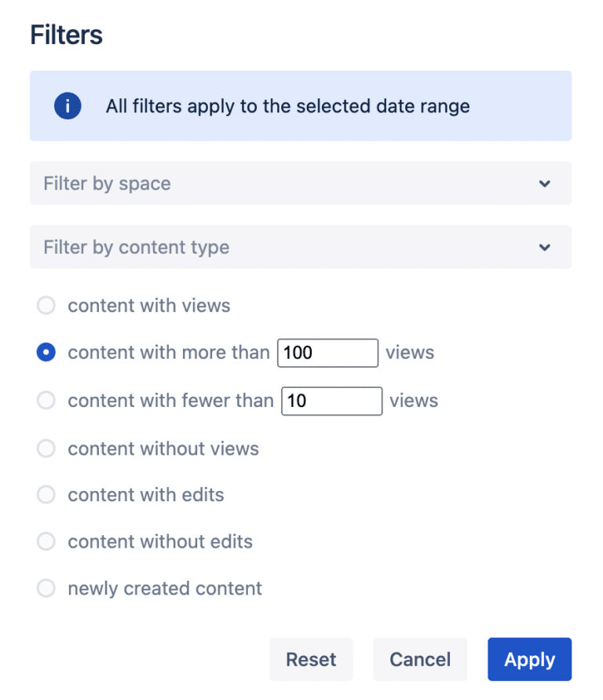Screen dimensions: 603x700
Task: Click the date range information banner
Action: point(300,106)
